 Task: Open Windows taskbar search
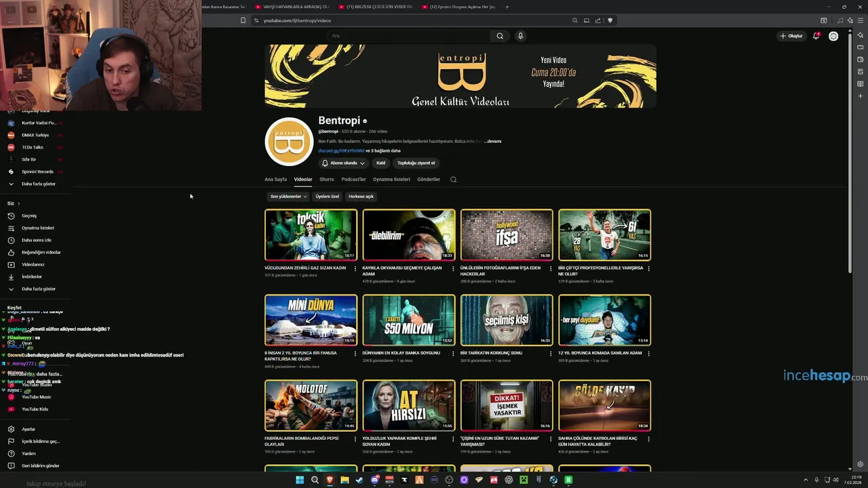[x=315, y=480]
